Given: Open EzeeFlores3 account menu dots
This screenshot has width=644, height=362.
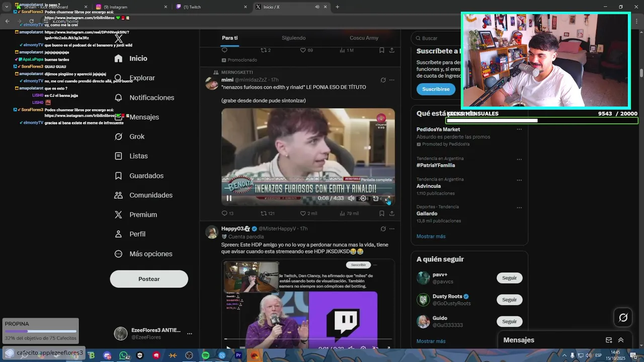Looking at the screenshot, I should 190,334.
